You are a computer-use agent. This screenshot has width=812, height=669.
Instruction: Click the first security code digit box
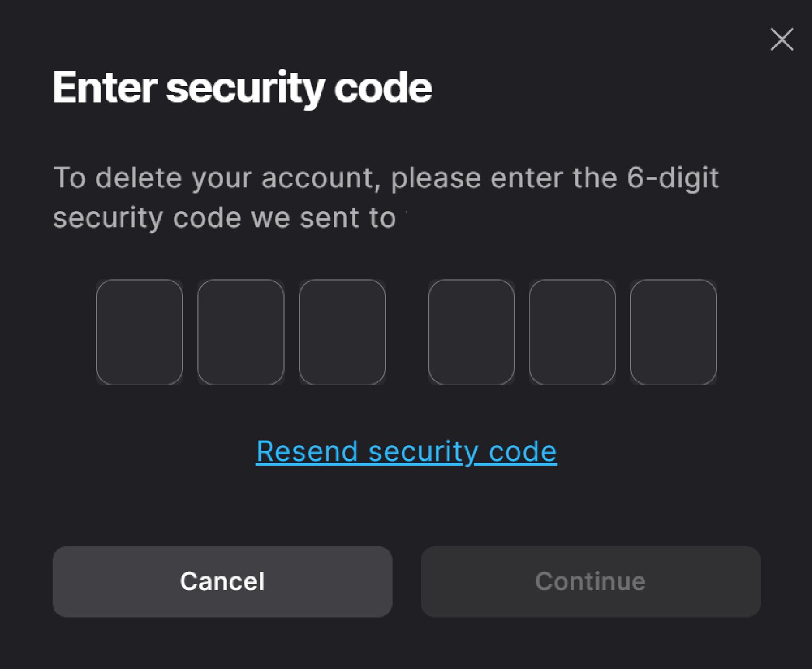(x=139, y=332)
